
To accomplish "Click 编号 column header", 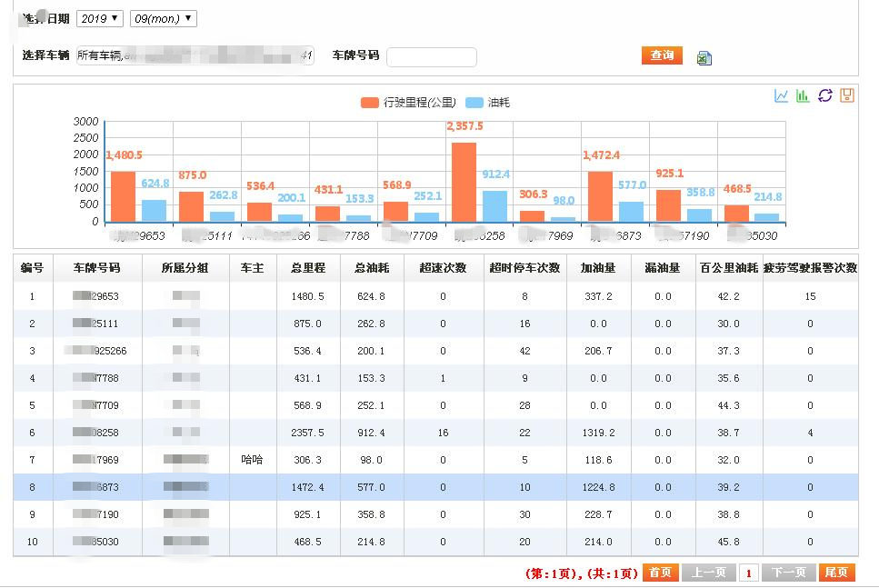I will [x=33, y=268].
